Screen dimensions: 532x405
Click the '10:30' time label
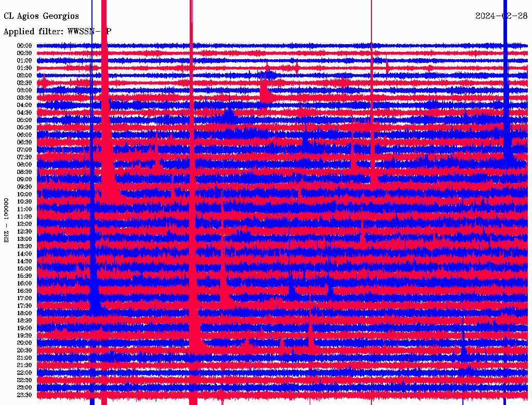(24, 201)
